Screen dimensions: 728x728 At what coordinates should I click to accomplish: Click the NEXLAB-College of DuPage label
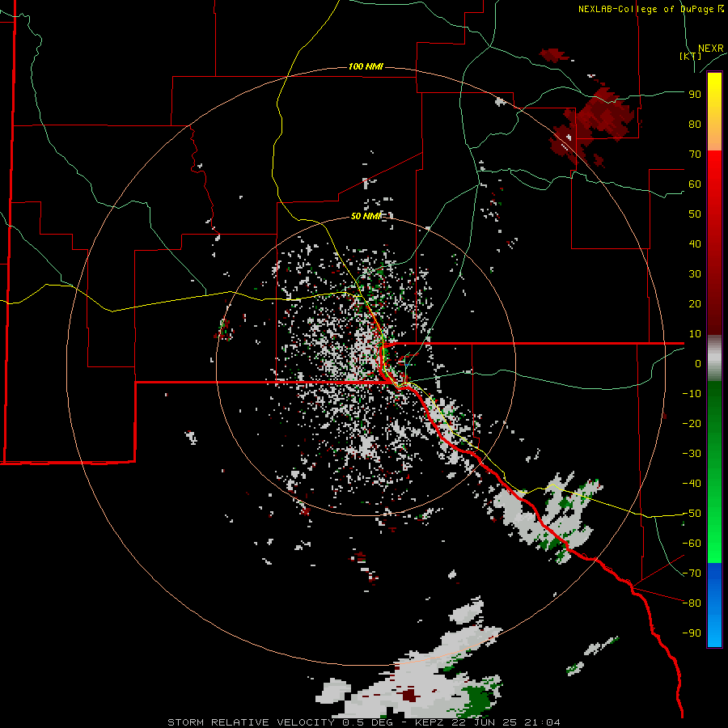tap(650, 9)
